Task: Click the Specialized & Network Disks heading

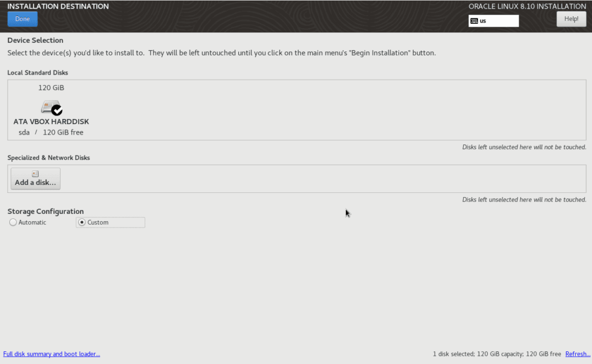Action: [49, 158]
